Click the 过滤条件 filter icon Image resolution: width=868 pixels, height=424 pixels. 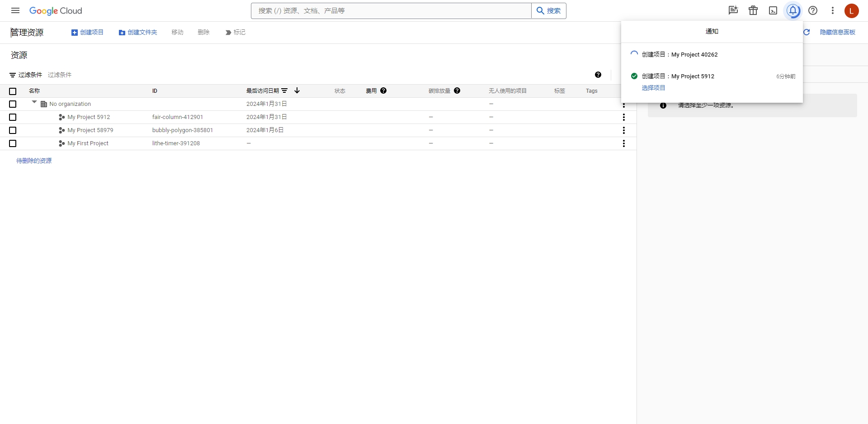[13, 75]
